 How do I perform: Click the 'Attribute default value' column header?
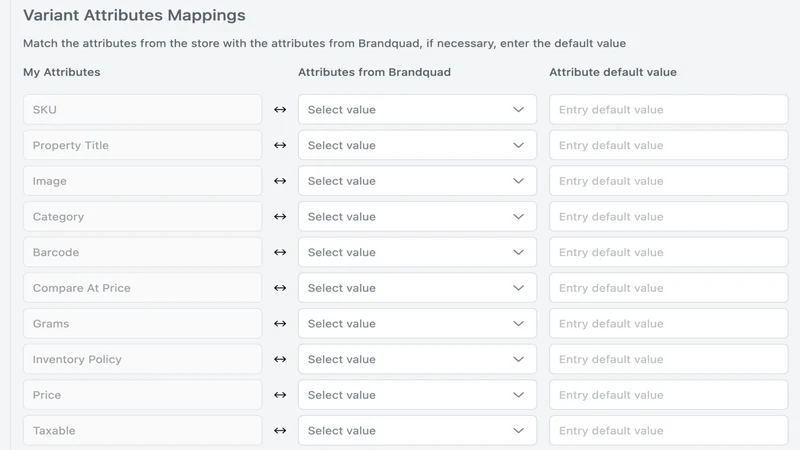(613, 72)
